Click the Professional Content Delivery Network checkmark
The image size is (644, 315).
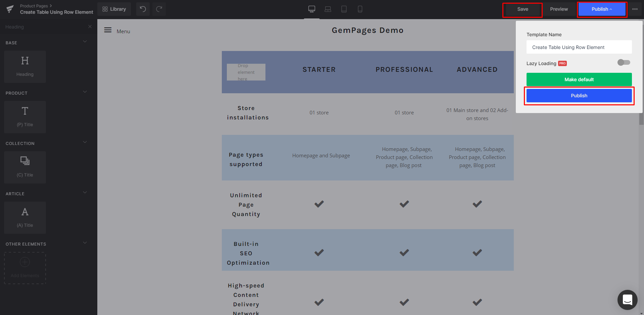(404, 302)
